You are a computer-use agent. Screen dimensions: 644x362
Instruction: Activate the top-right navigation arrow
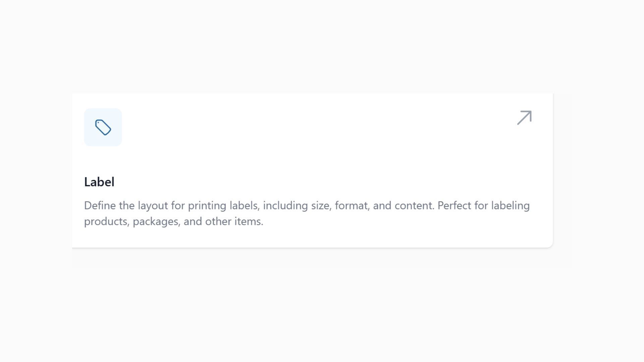click(x=524, y=117)
